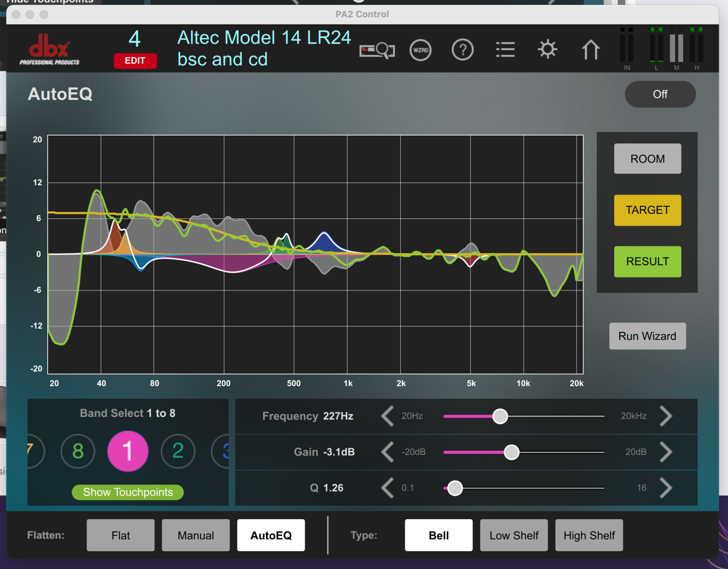Click the dbx Professional Products logo
Screen dimensions: 728x569
[x=49, y=50]
